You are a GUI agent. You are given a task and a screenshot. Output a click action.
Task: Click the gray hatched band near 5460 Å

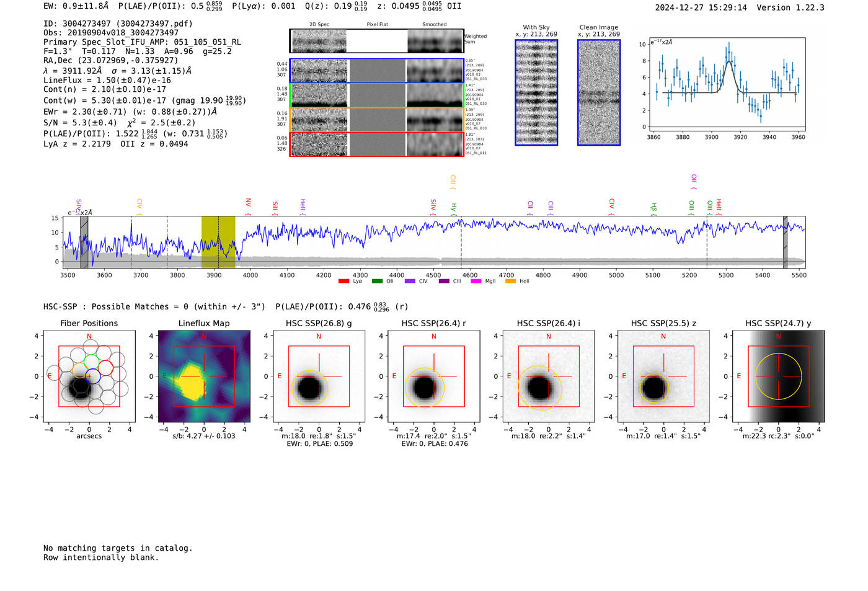(x=785, y=242)
